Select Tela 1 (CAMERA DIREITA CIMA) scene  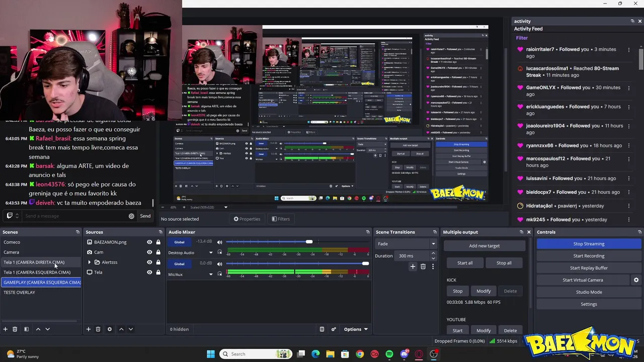[41, 262]
